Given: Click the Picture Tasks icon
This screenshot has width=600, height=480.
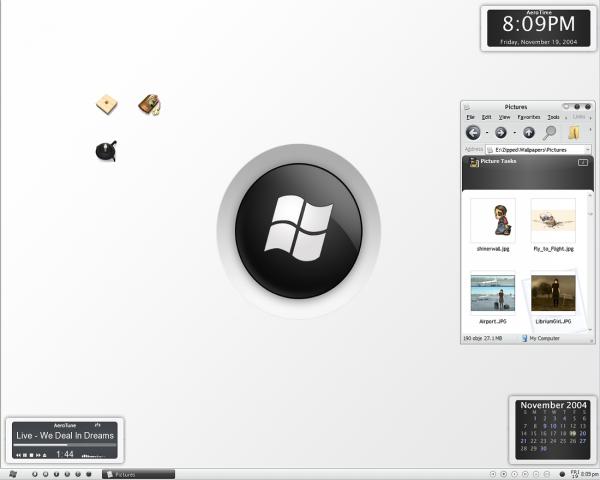Looking at the screenshot, I should pos(474,163).
